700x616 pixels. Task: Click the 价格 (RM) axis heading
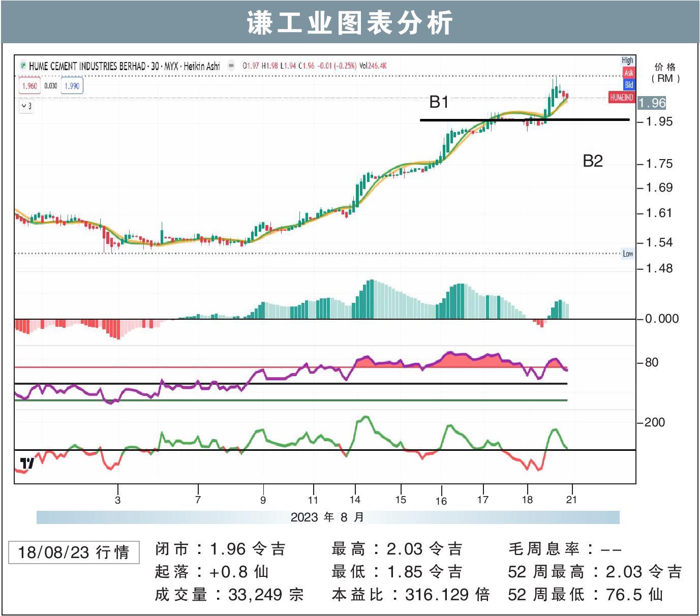coord(665,73)
